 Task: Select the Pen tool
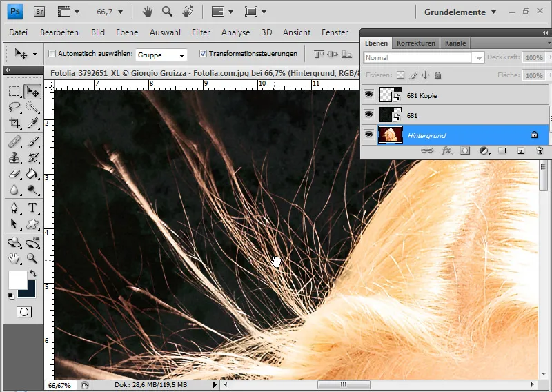point(14,208)
